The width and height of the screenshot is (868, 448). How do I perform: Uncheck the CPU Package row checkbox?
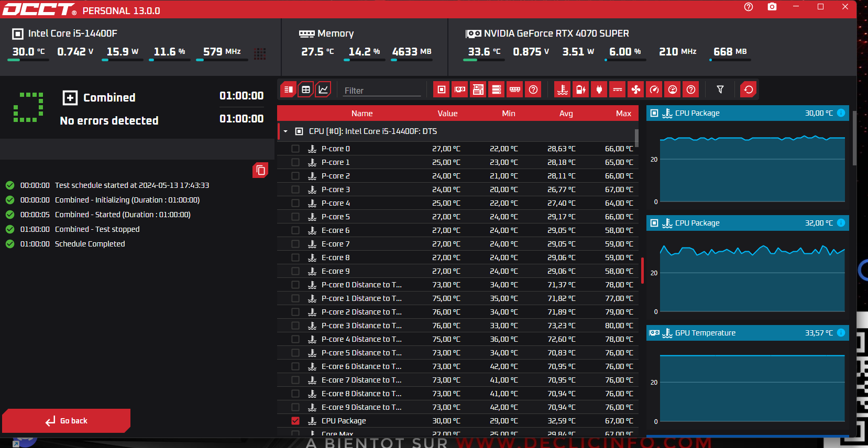click(295, 421)
